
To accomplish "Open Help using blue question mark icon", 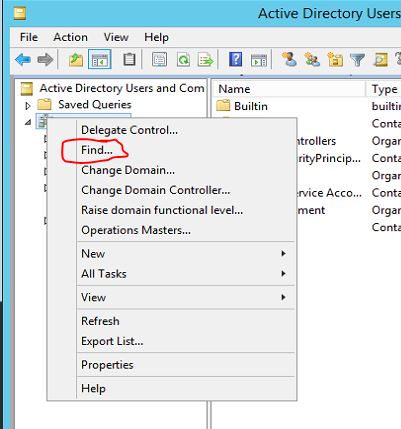I will point(235,60).
